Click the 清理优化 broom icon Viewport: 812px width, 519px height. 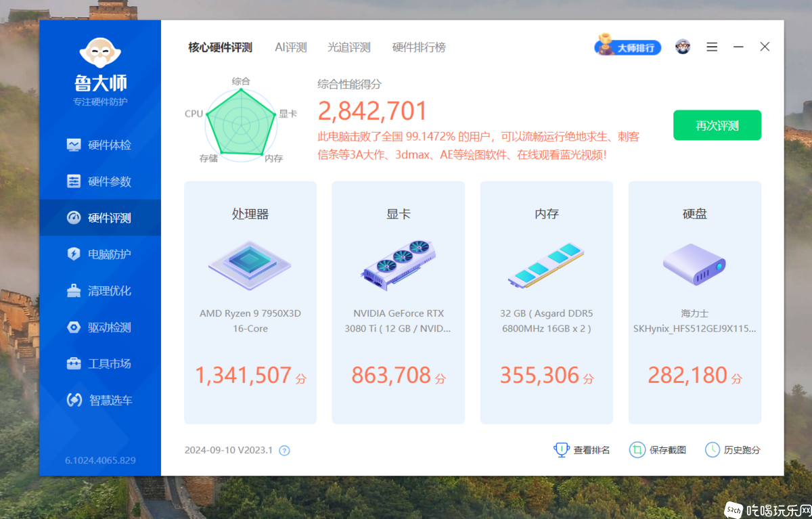click(74, 291)
